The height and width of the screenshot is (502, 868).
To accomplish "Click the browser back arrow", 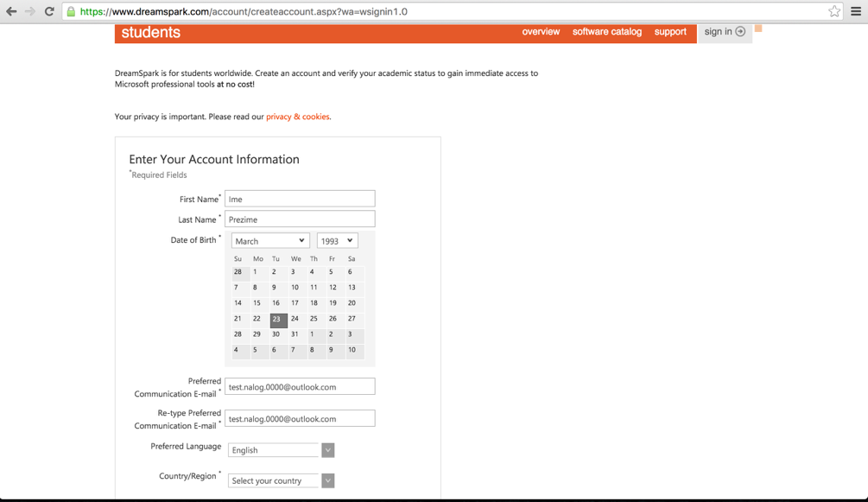I will (x=11, y=11).
